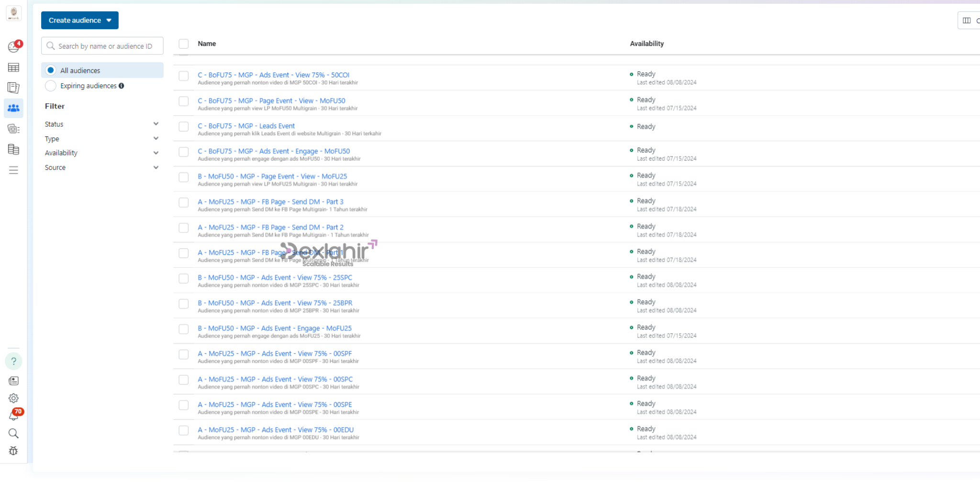Click the columns layout icon at top right

(967, 21)
